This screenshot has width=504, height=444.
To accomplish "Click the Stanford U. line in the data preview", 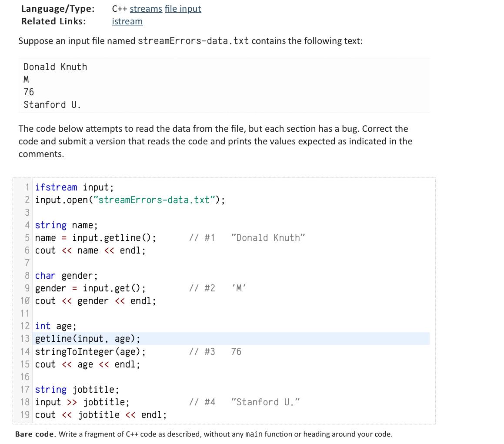I will point(52,104).
